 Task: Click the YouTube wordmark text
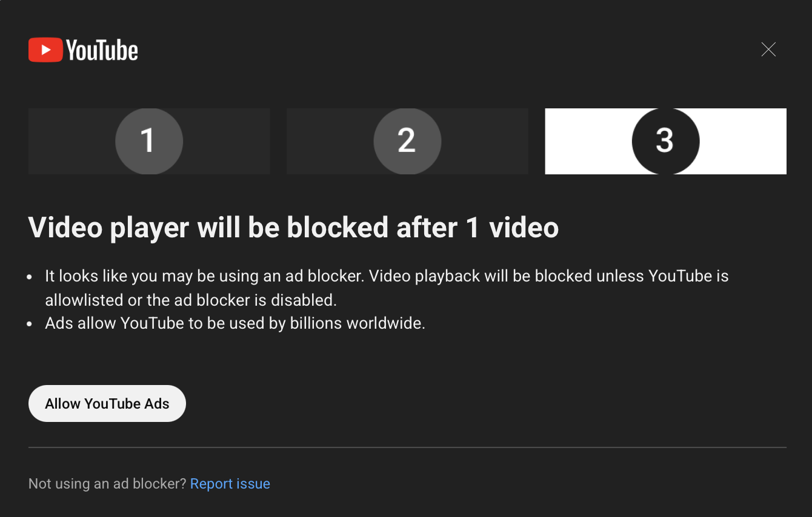102,50
